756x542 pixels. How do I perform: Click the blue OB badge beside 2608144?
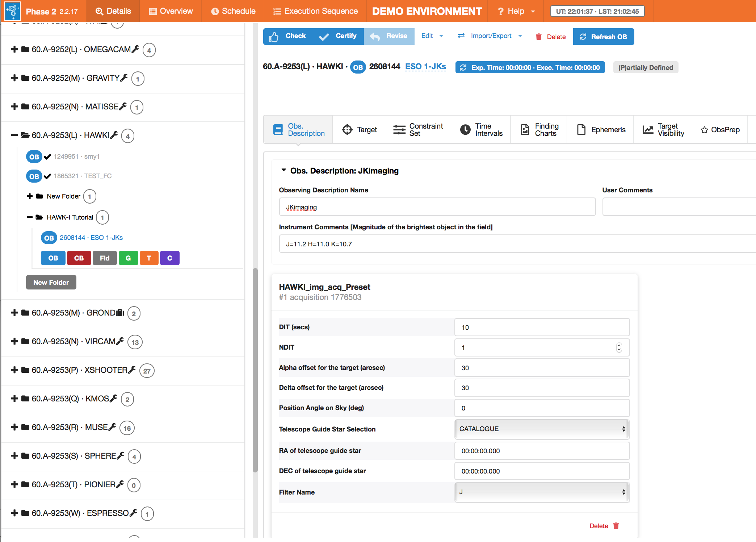357,67
